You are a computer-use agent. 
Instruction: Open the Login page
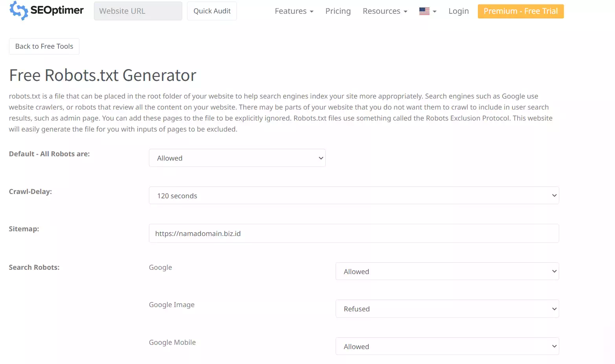(x=459, y=11)
